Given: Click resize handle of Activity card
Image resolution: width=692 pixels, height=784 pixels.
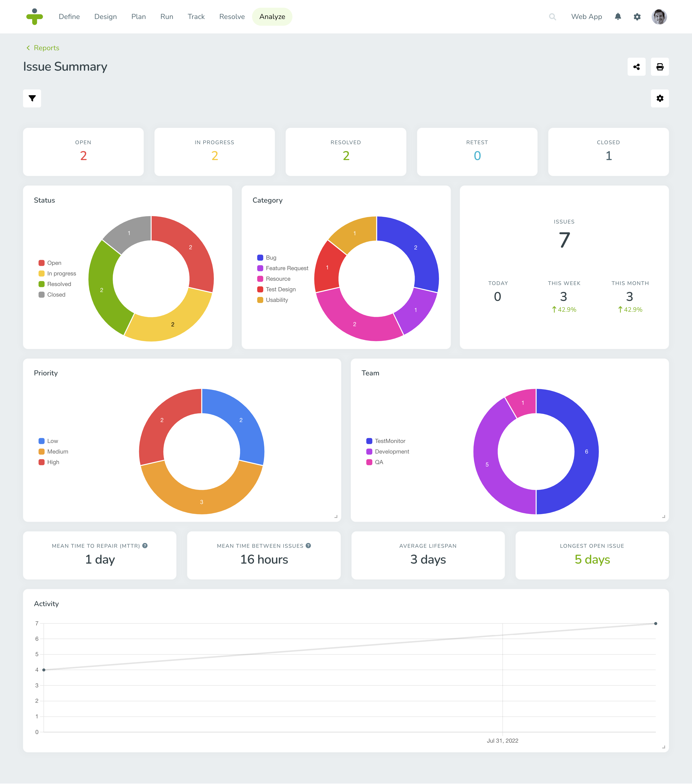Looking at the screenshot, I should [664, 747].
